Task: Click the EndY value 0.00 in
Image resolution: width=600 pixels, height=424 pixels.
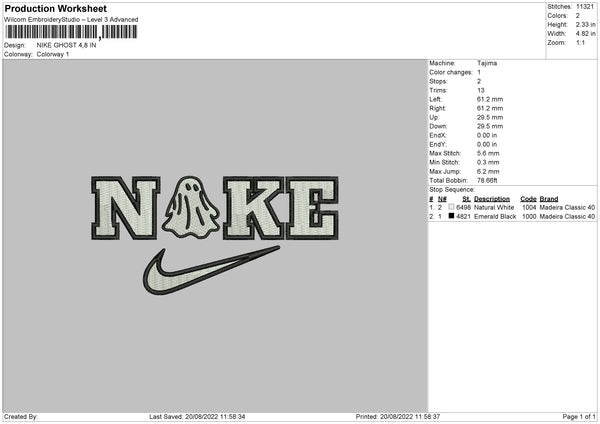Action: coord(487,145)
